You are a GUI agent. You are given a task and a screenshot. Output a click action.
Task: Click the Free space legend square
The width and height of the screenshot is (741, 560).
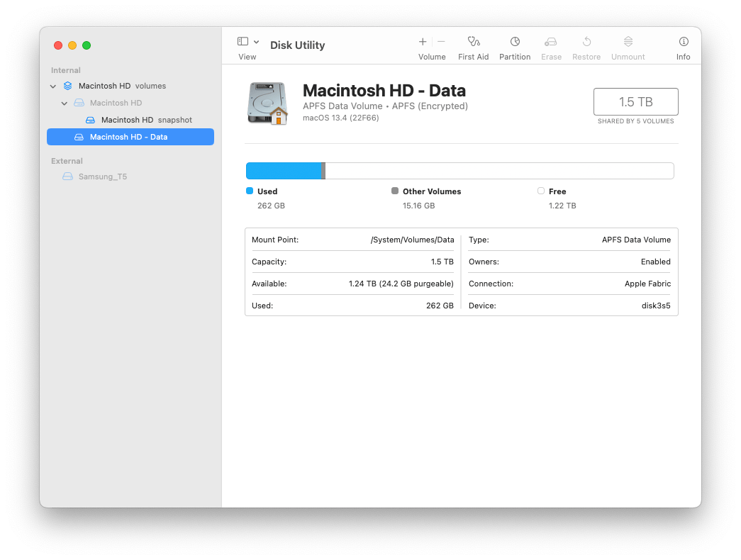[540, 191]
